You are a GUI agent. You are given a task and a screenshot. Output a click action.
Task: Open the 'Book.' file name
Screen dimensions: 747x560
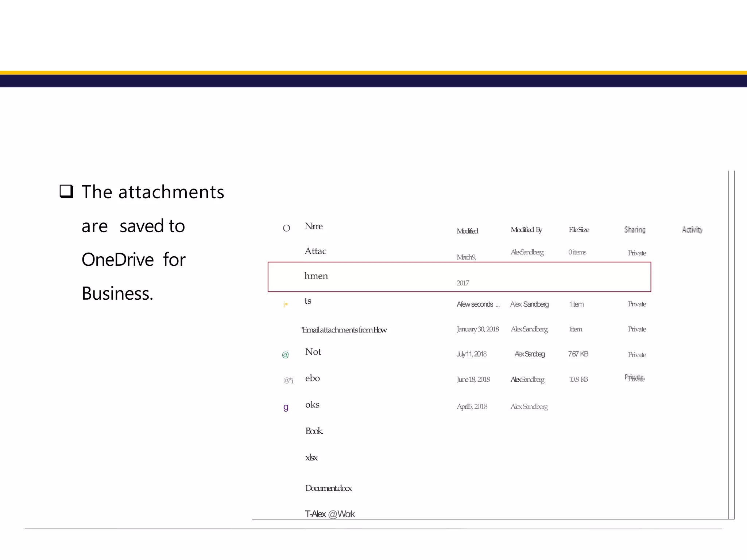pos(314,431)
